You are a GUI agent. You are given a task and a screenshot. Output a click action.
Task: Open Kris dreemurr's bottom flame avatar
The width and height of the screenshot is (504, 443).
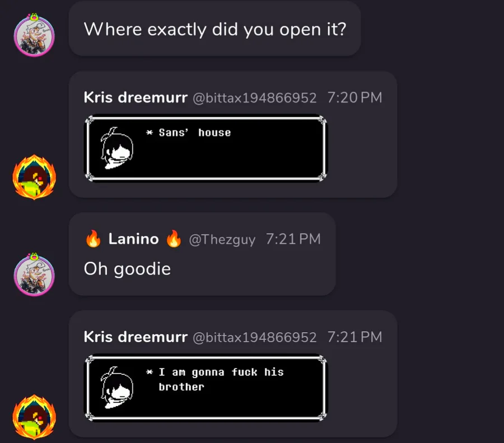pyautogui.click(x=34, y=417)
